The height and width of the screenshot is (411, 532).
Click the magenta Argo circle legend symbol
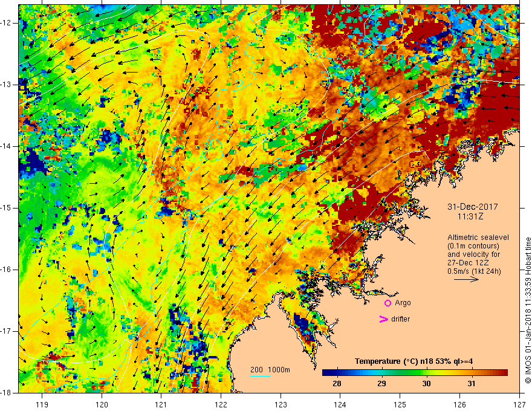[388, 303]
